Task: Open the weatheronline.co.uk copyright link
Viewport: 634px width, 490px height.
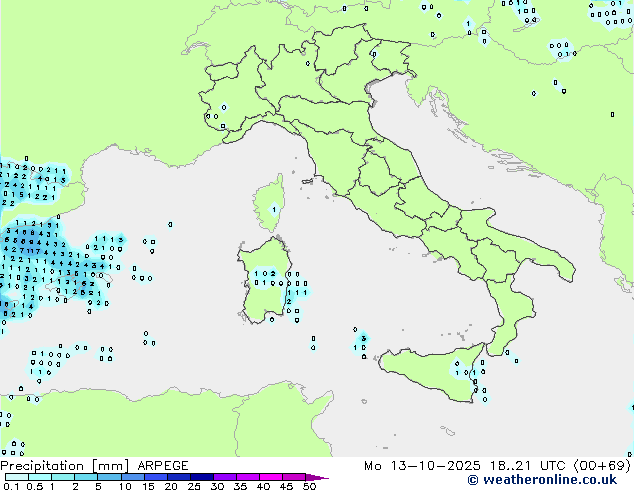Action: 542,480
